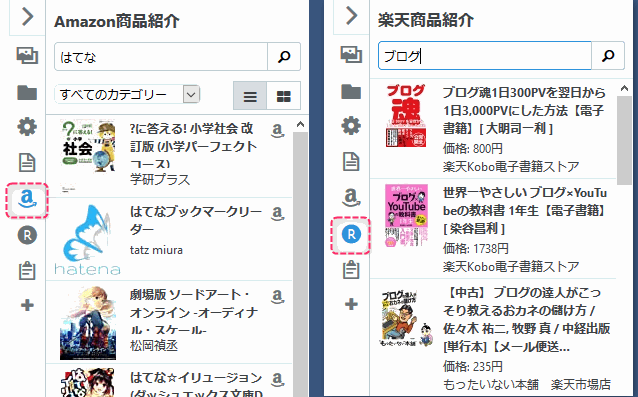
Task: Switch Amazon results to list view
Action: [250, 96]
